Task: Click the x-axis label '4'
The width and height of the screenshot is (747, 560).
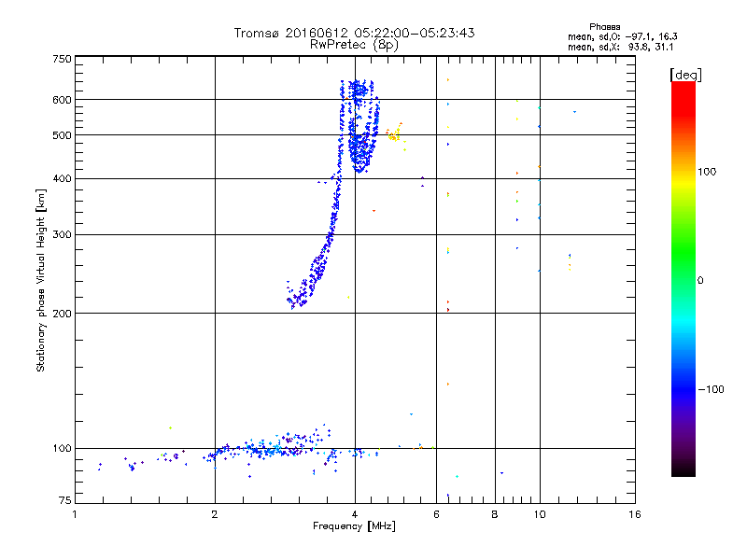Action: [355, 514]
